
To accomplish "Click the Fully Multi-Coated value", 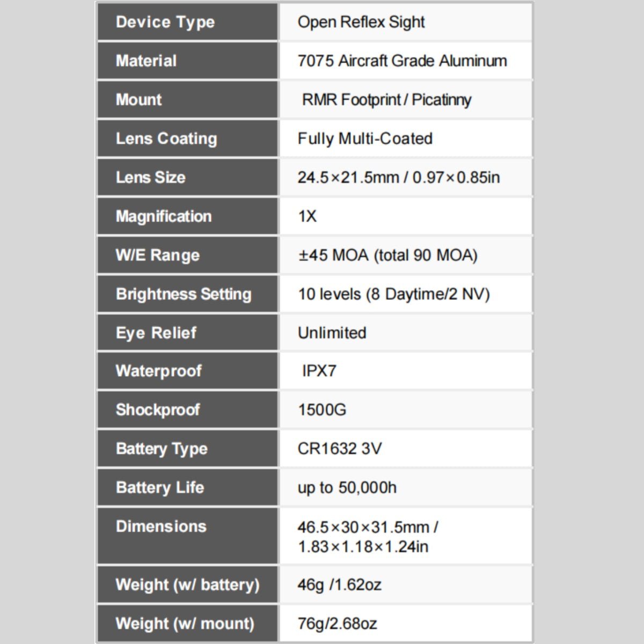I will tap(365, 138).
